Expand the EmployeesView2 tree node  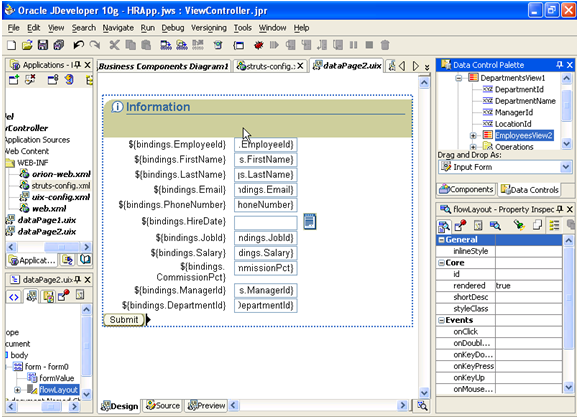click(x=474, y=136)
